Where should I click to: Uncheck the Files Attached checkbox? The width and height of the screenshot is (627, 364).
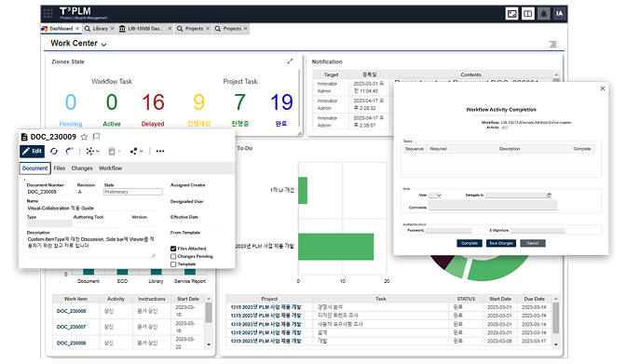tap(173, 249)
